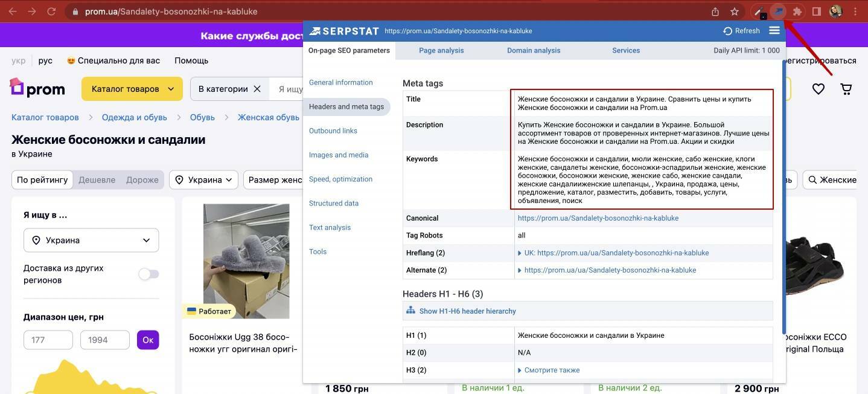Open the Украина filter chip dropdown
Screen dimensions: 868x394
point(204,179)
